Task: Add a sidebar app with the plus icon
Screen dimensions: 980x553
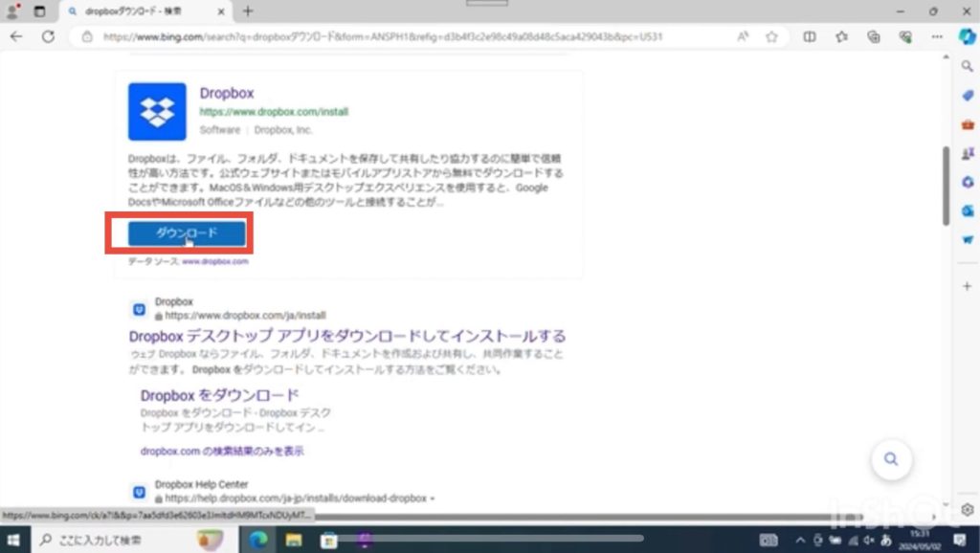Action: (968, 286)
